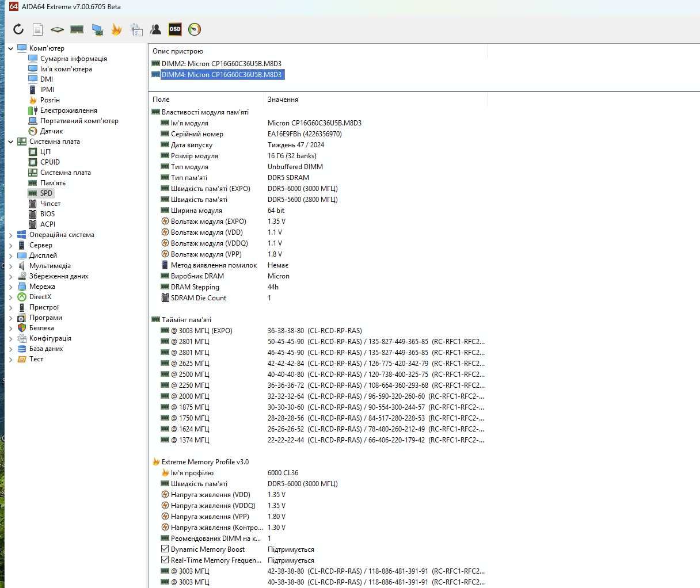Select the SPD tree item

tap(46, 193)
